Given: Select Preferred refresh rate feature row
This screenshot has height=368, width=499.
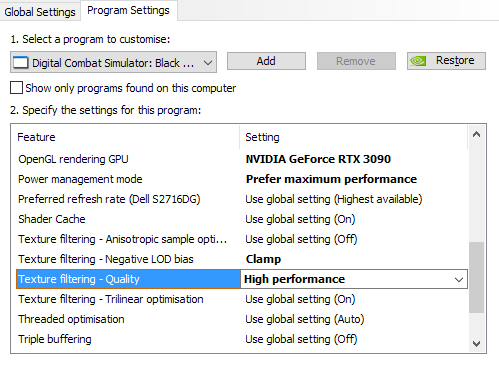Looking at the screenshot, I should tap(242, 199).
